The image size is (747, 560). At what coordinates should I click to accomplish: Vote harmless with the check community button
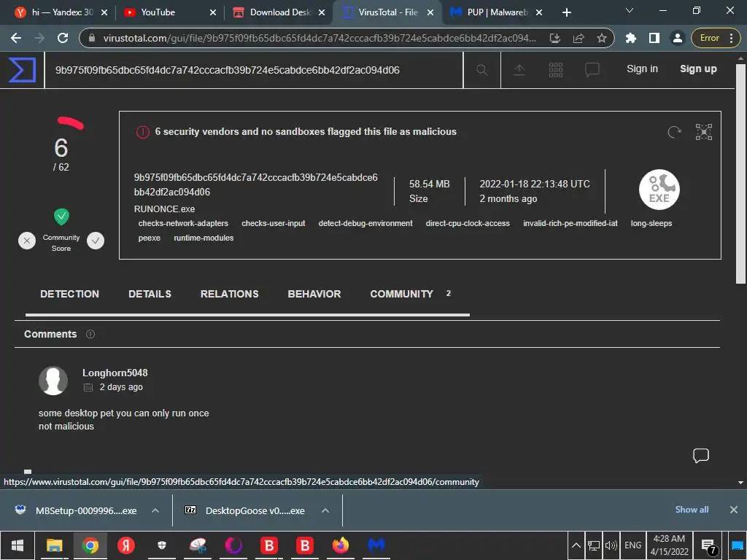(x=96, y=241)
